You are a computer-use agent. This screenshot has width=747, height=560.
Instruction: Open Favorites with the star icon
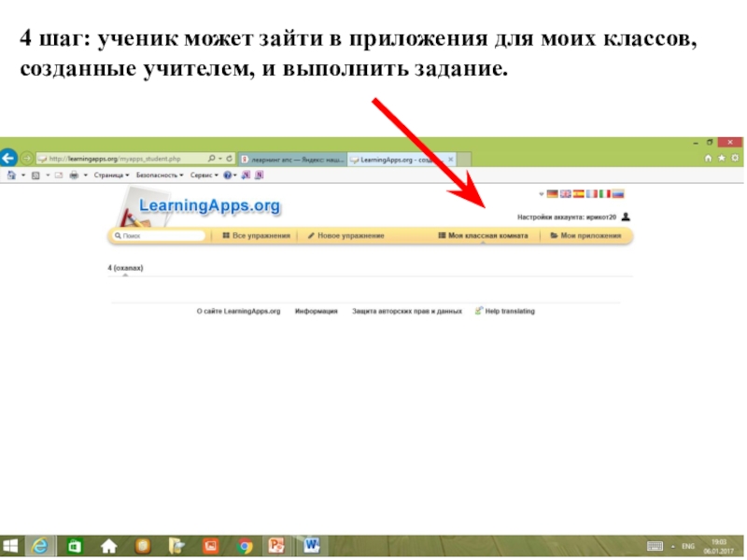(722, 158)
